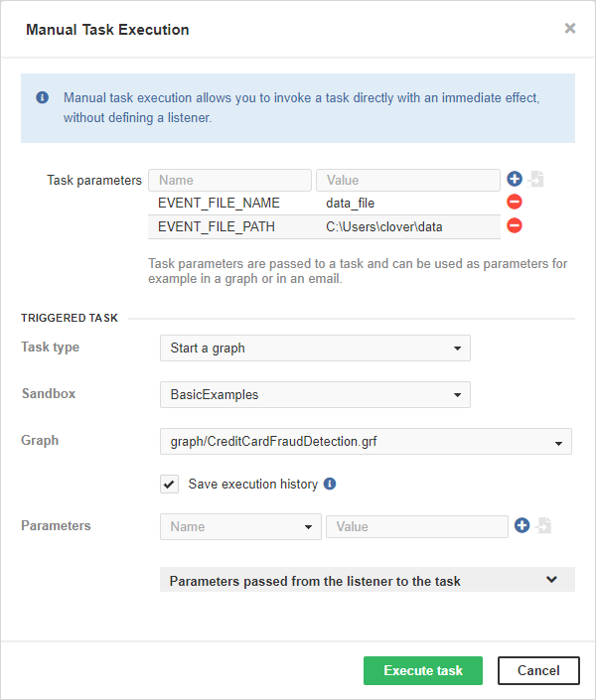
Task: Delete the EVENT_FILE_PATH parameter row
Action: point(515,225)
